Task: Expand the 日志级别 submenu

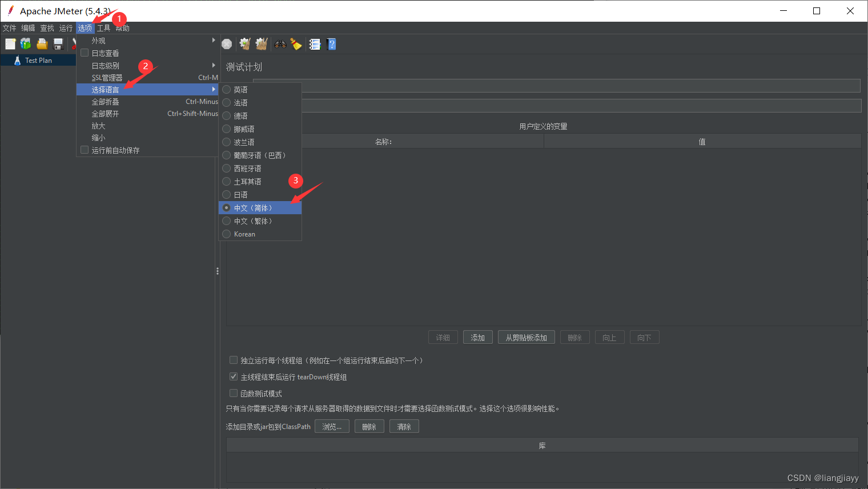Action: (x=147, y=66)
